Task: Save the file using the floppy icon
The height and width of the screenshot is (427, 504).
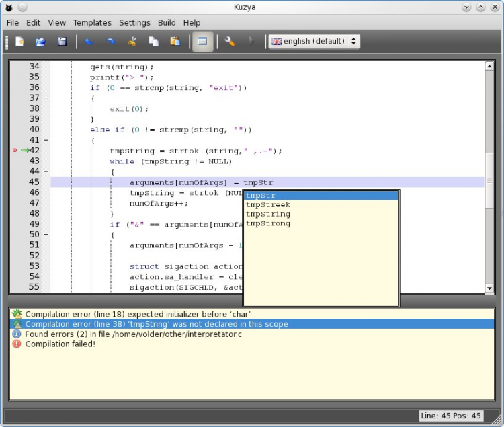Action: coord(62,42)
